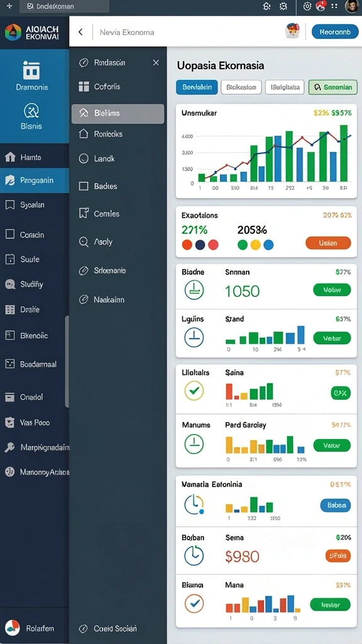Open Hamte home icon in sidebar
The image size is (362, 644).
10,157
